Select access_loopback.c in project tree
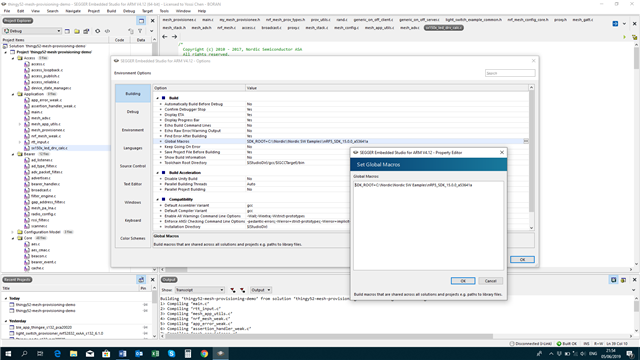Viewport: 640px width, 360px height. coord(47,70)
